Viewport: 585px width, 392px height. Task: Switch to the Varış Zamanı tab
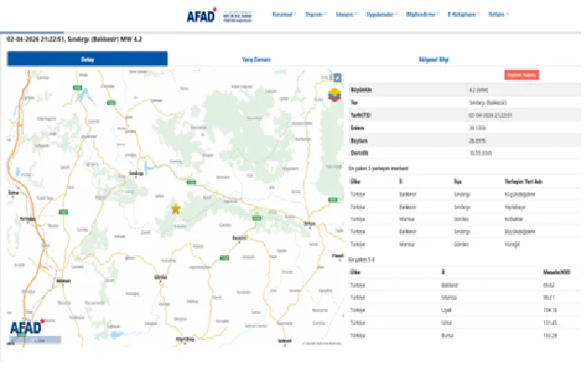click(255, 59)
